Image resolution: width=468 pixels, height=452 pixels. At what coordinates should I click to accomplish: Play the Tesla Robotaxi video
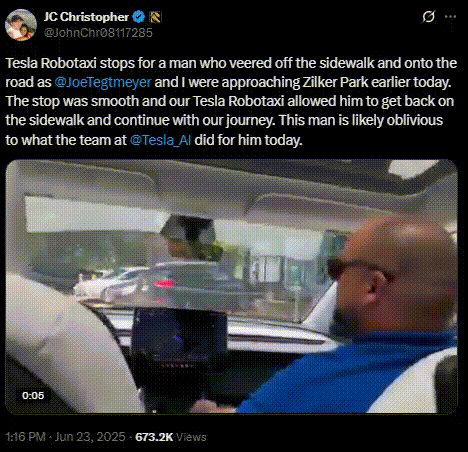[x=231, y=287]
